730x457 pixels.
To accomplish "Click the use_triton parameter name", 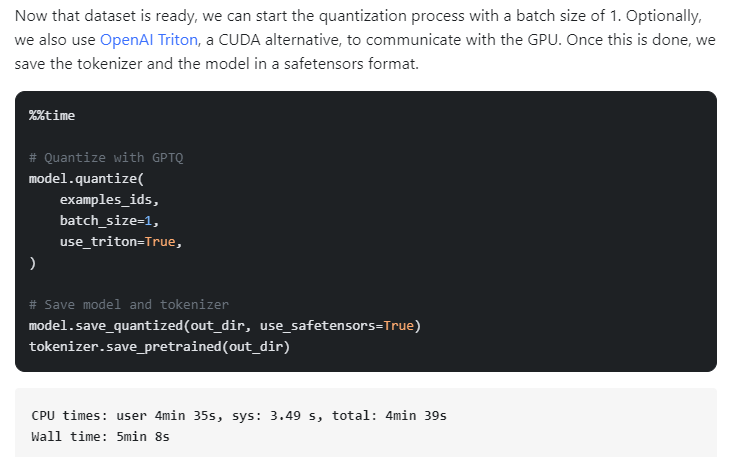I will pos(98,241).
